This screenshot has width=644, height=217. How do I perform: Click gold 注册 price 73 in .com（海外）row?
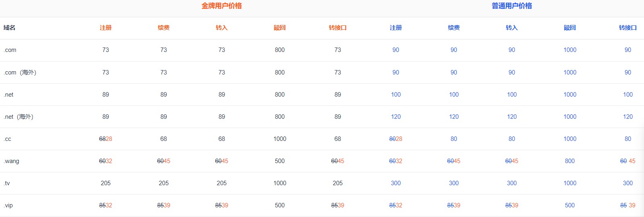[x=105, y=72]
